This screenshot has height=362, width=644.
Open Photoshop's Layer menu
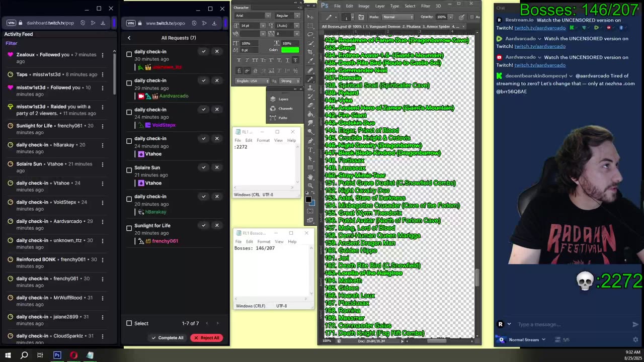(x=380, y=6)
